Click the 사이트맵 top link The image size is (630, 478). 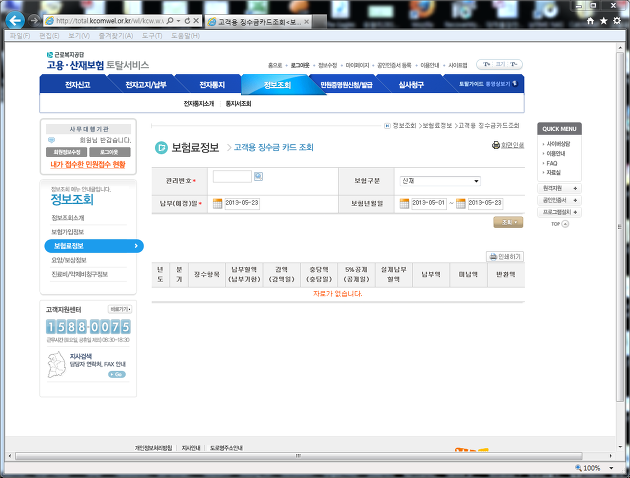(458, 65)
